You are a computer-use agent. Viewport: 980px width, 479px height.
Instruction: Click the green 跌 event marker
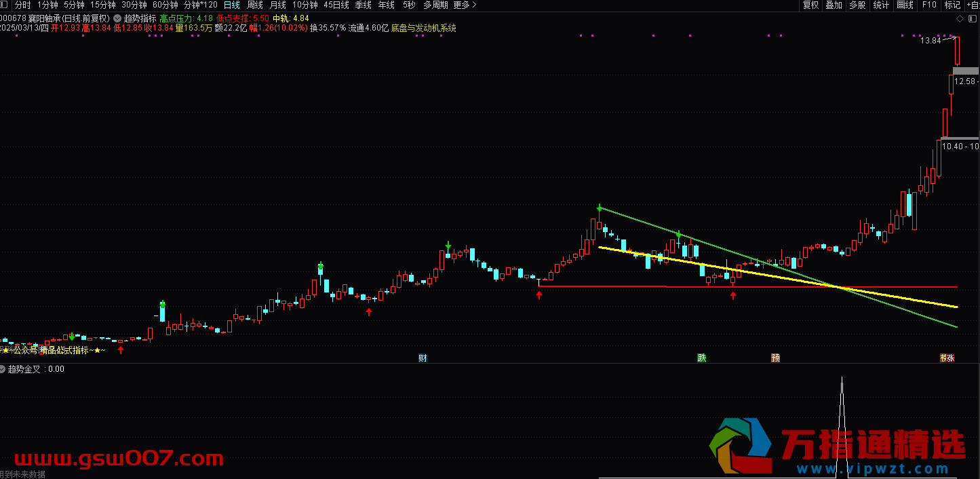click(x=702, y=358)
